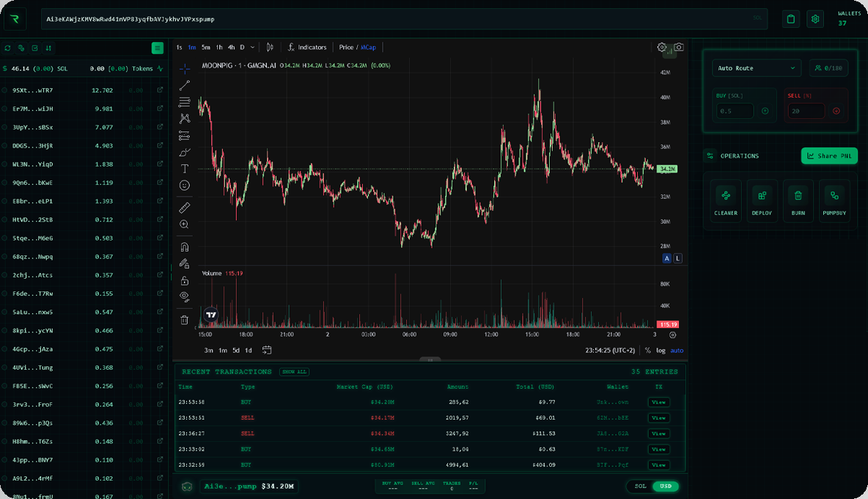Take a chart snapshot with camera icon
868x499 pixels.
pos(679,47)
